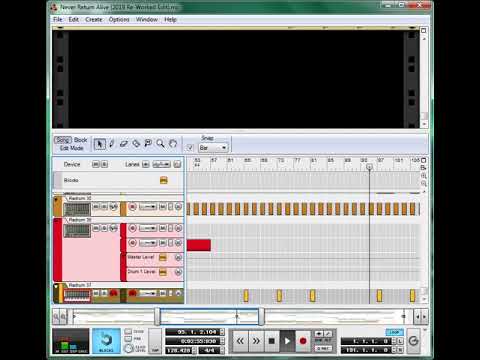Image resolution: width=480 pixels, height=360 pixels.
Task: Open the red Redrum first lane dropdown
Action: click(x=148, y=228)
